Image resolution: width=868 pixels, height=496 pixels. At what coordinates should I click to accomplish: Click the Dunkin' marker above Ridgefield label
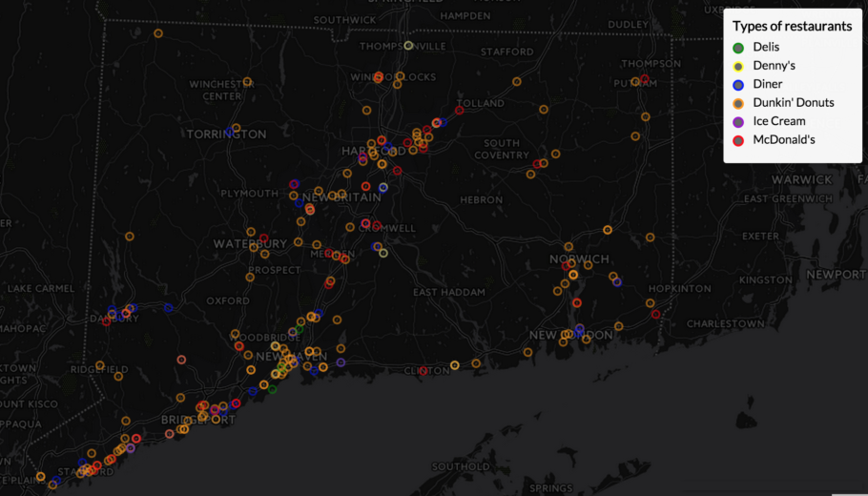click(x=99, y=365)
